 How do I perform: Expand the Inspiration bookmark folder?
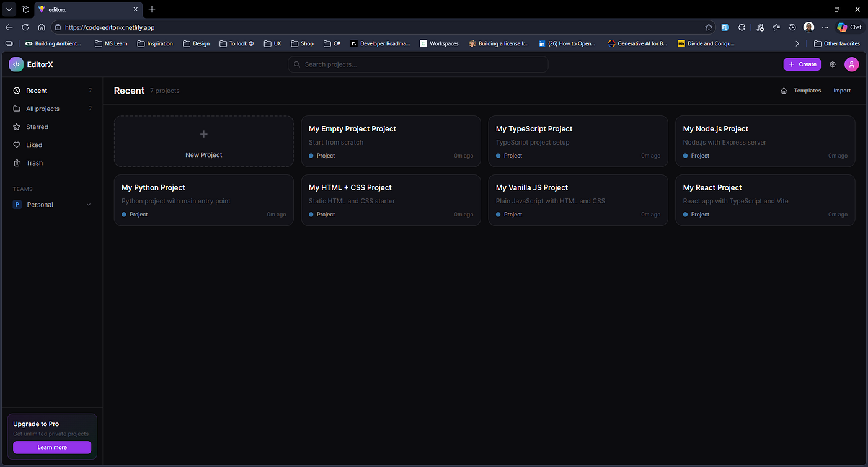155,43
